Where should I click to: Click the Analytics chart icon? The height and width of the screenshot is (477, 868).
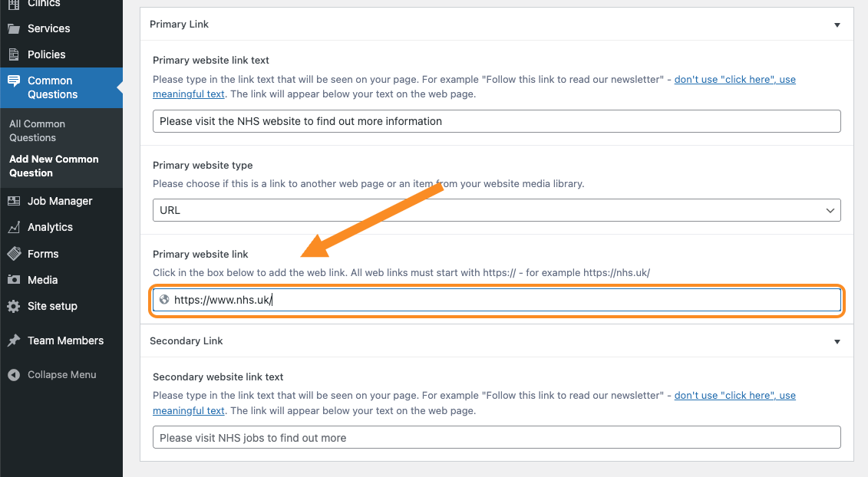coord(14,227)
